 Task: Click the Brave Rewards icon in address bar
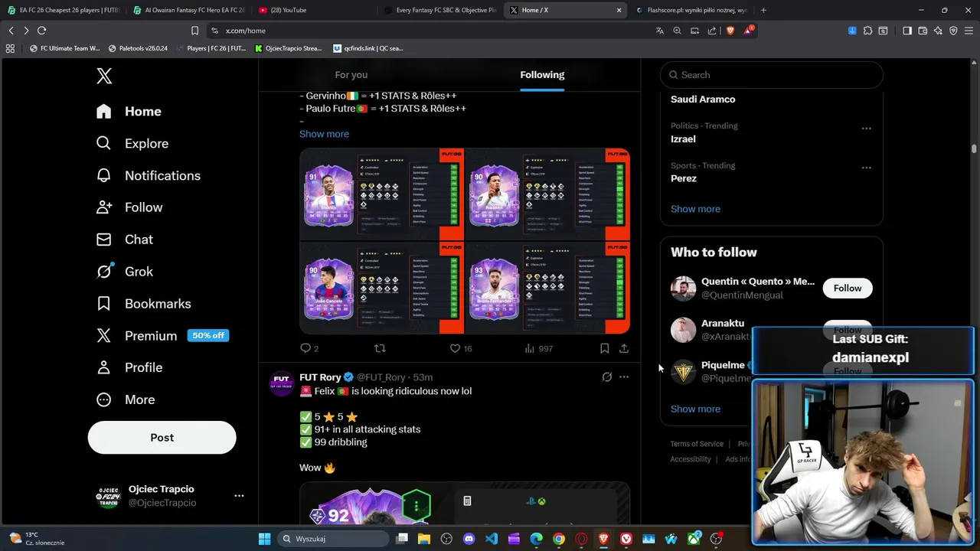click(x=748, y=31)
